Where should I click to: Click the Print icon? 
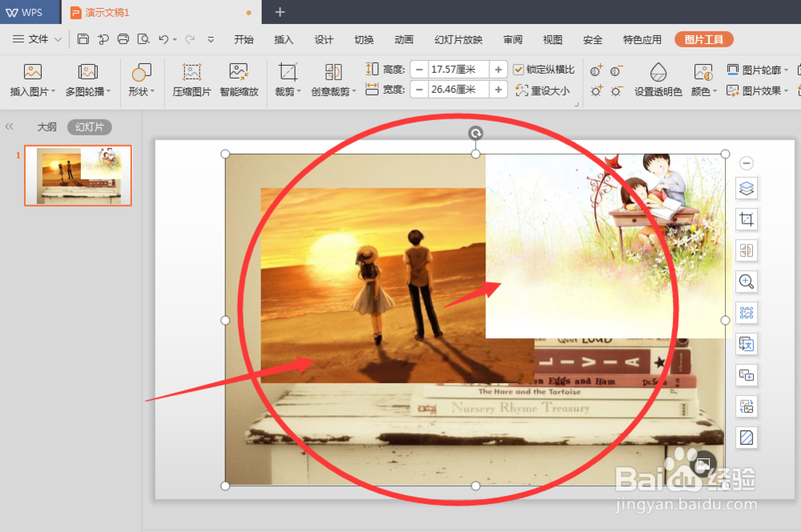tap(123, 39)
